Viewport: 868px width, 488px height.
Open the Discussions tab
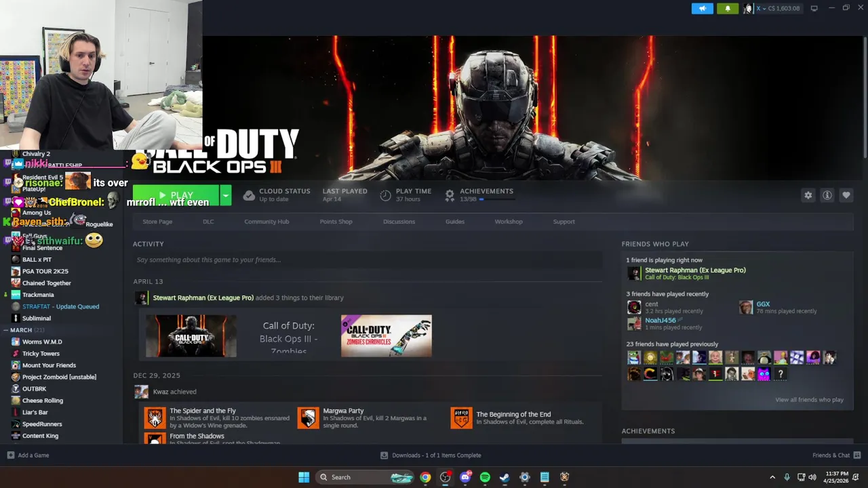click(x=399, y=222)
